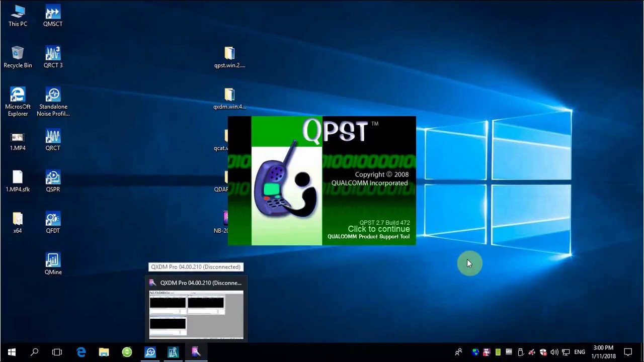This screenshot has width=644, height=362.
Task: Select the qpst.win.2... folder
Action: click(x=229, y=57)
